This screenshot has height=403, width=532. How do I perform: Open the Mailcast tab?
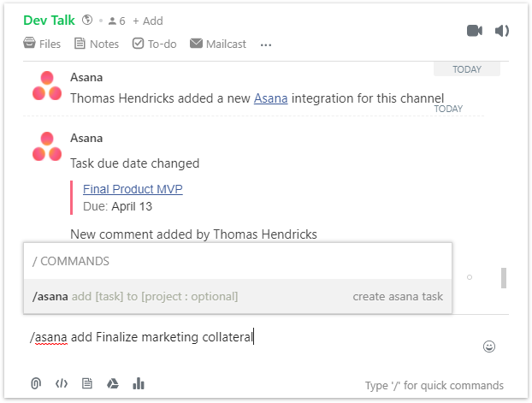(x=218, y=44)
